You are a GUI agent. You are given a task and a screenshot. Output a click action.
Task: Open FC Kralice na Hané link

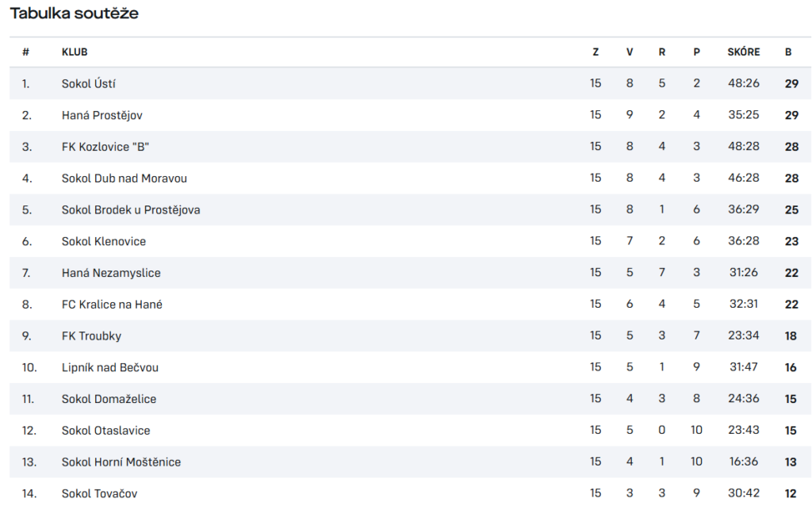point(112,305)
